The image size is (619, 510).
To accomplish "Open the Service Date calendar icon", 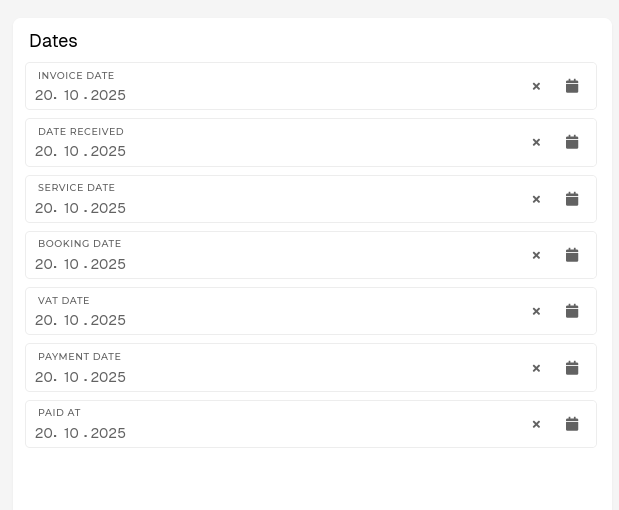I will 572,199.
